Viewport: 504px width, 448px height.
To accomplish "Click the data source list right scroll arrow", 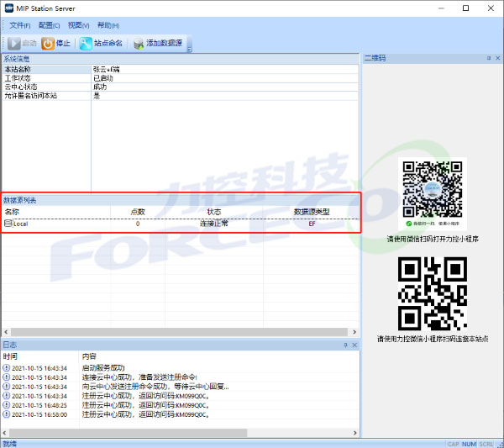I will point(354,332).
